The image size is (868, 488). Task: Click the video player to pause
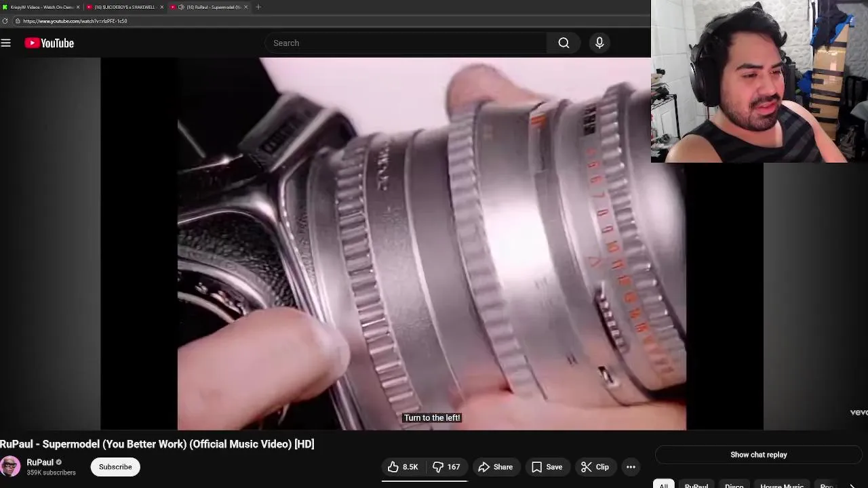click(432, 244)
